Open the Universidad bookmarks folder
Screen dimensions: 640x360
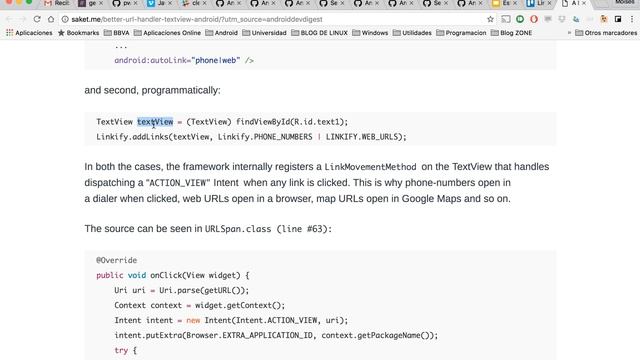click(264, 33)
